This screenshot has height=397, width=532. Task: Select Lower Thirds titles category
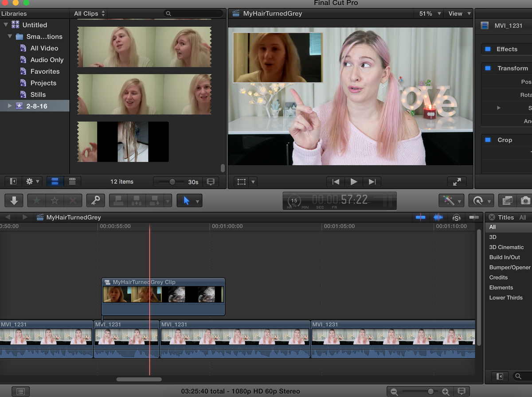pos(506,298)
